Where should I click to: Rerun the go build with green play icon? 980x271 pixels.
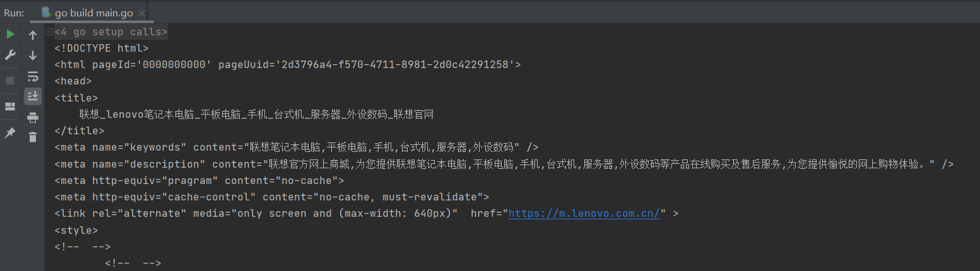coord(10,34)
